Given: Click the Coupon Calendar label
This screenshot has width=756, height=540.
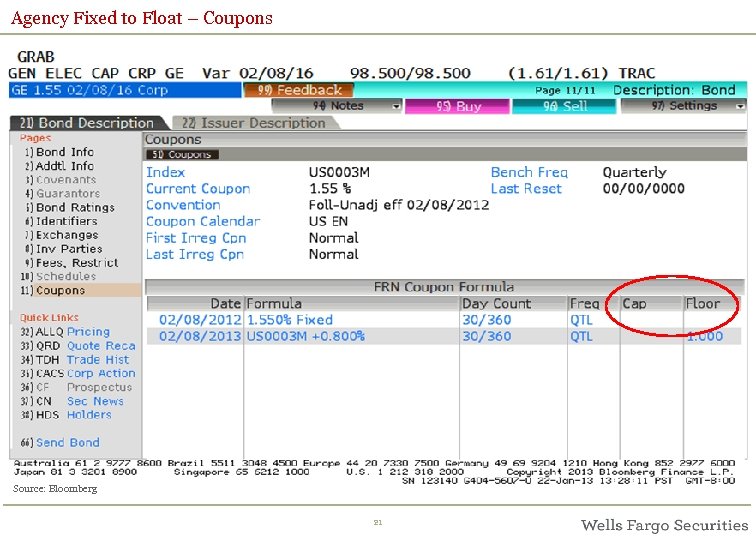Looking at the screenshot, I should 203,222.
